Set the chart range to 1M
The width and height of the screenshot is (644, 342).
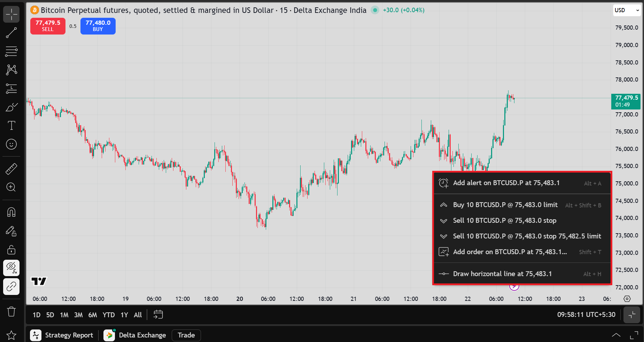[64, 315]
